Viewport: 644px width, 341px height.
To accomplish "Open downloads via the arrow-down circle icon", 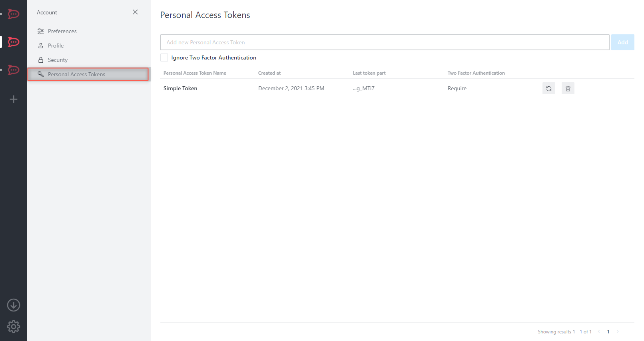I will pos(14,305).
